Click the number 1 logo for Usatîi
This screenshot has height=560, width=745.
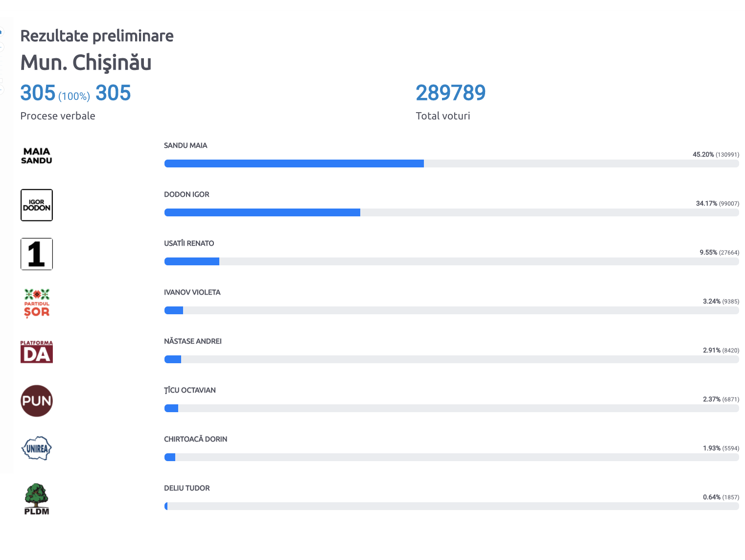point(37,254)
